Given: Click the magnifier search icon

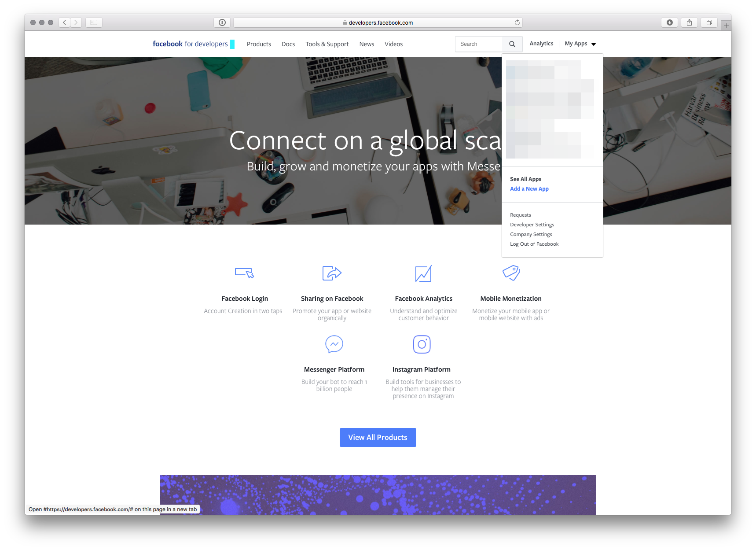Looking at the screenshot, I should point(512,44).
